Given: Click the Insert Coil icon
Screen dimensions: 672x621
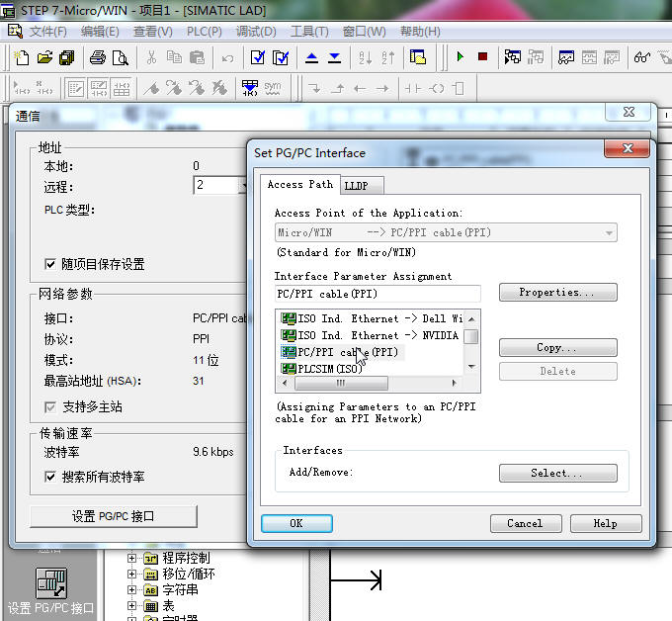Looking at the screenshot, I should 437,89.
